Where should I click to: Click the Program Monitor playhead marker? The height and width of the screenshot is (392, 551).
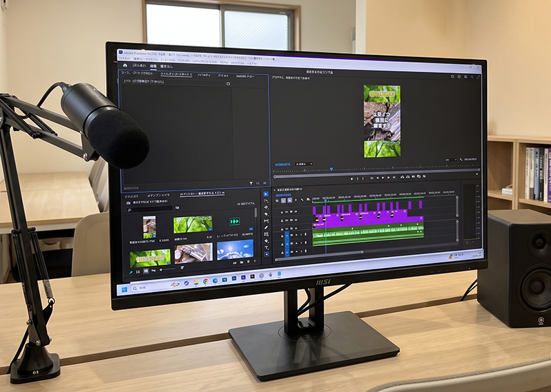click(x=331, y=169)
